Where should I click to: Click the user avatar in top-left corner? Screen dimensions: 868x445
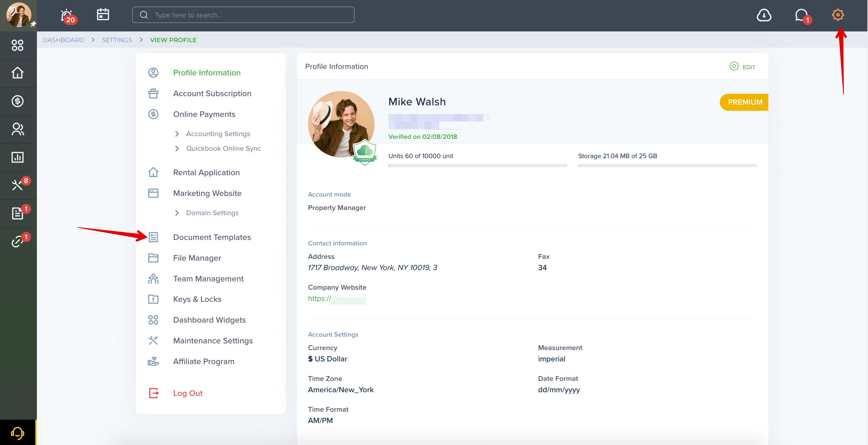(x=19, y=15)
